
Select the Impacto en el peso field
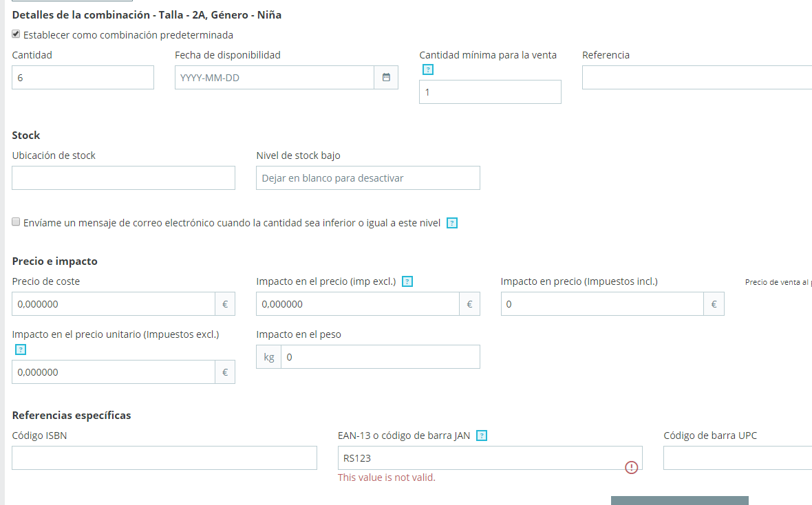[380, 357]
